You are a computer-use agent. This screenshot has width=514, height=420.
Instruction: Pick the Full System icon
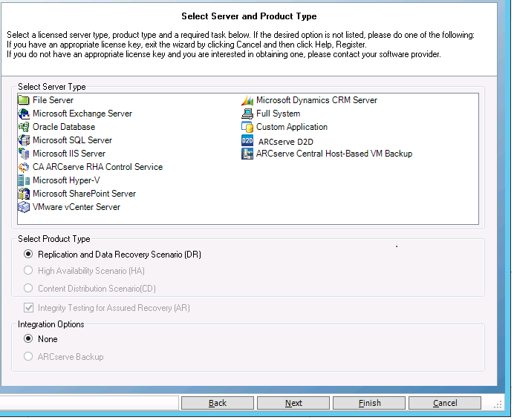[x=248, y=114]
